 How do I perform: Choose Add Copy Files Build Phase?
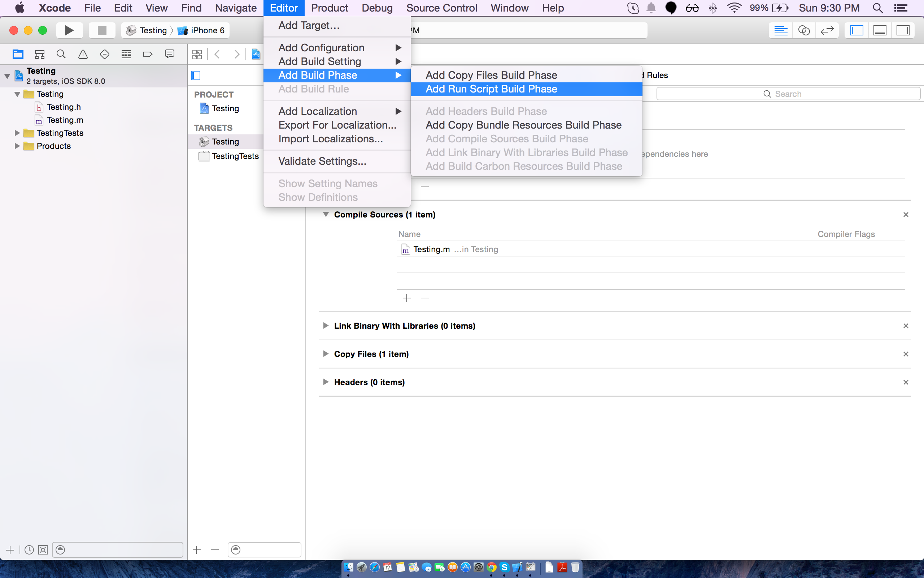click(x=527, y=75)
